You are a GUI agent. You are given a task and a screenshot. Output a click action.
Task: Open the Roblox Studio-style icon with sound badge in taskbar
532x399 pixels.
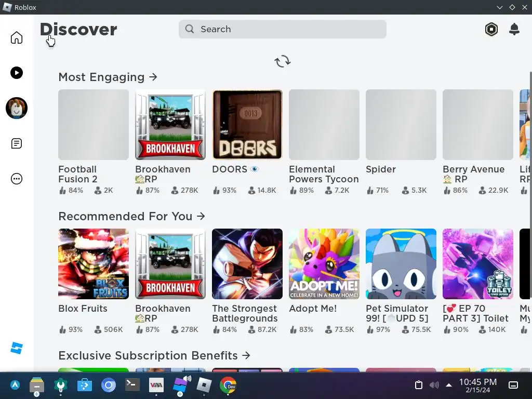pos(181,385)
